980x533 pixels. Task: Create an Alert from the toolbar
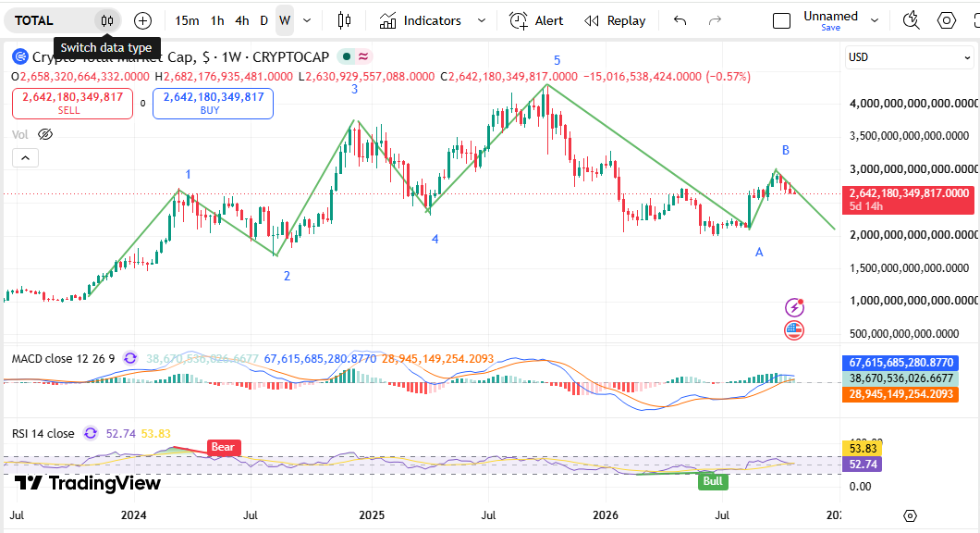536,20
